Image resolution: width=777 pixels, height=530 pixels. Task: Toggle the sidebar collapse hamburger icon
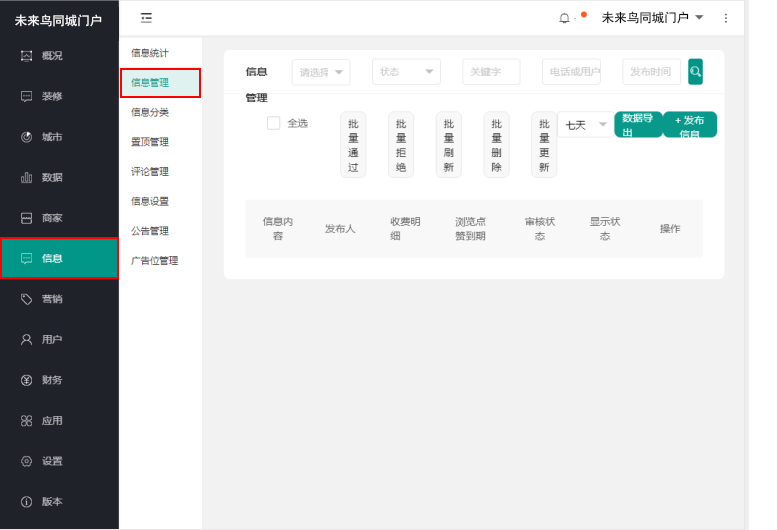pyautogui.click(x=146, y=18)
